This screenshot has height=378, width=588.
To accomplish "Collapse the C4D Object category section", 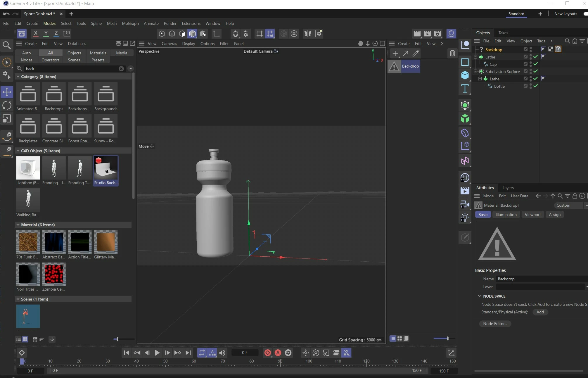I will pyautogui.click(x=18, y=151).
